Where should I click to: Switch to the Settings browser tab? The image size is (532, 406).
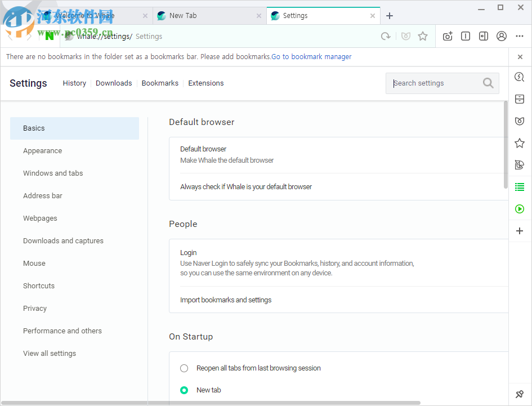(323, 16)
